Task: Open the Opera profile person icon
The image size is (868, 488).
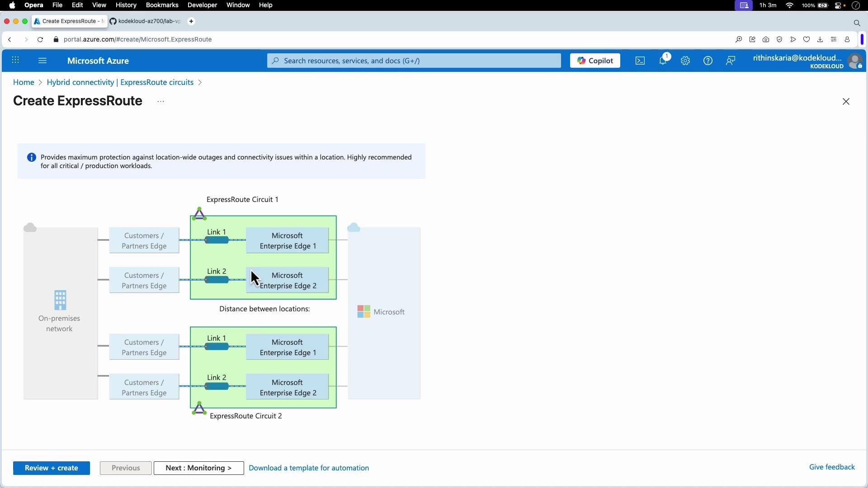Action: coord(847,40)
